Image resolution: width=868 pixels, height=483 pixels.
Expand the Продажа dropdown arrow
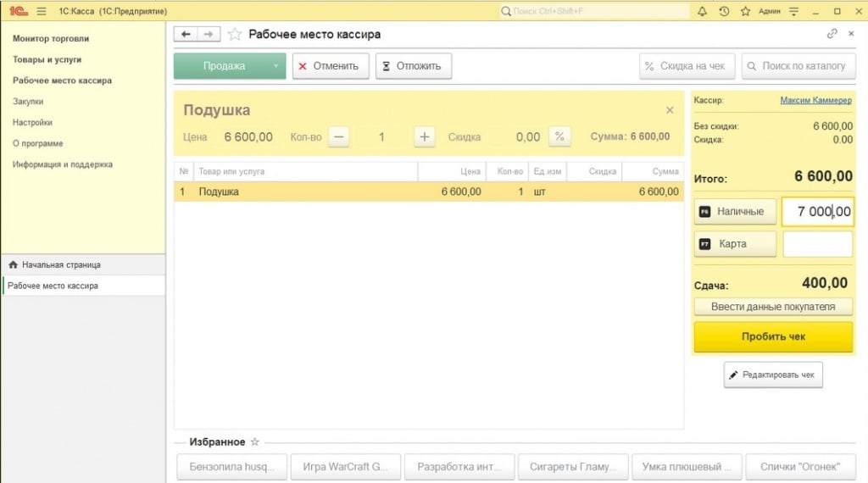(x=275, y=66)
